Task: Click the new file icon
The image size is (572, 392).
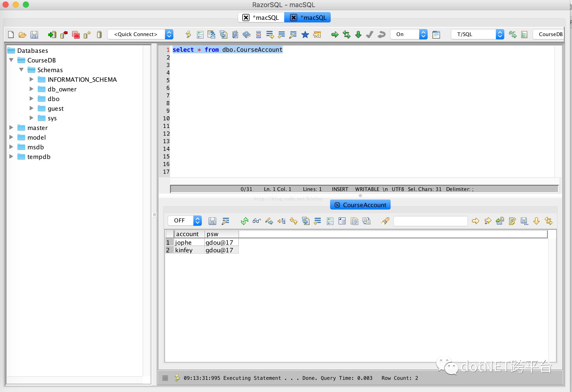Action: point(11,35)
